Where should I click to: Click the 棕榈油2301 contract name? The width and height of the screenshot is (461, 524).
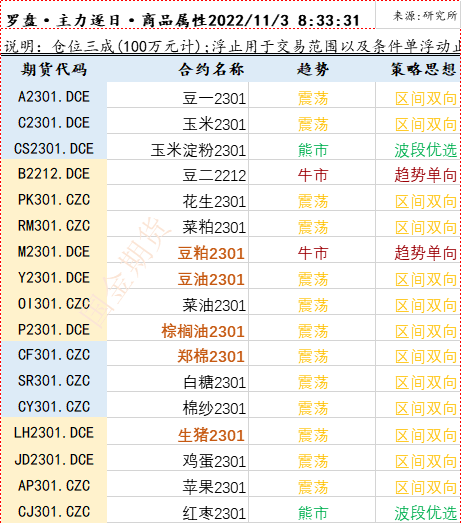203,332
